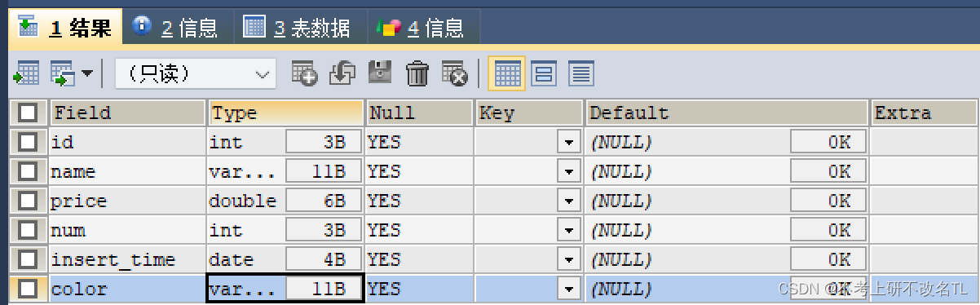
Task: Check the color row checkbox
Action: (29, 289)
